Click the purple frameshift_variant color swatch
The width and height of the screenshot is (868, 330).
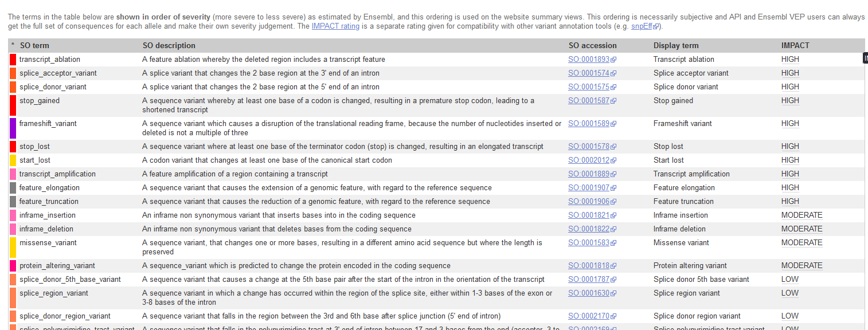[13, 128]
